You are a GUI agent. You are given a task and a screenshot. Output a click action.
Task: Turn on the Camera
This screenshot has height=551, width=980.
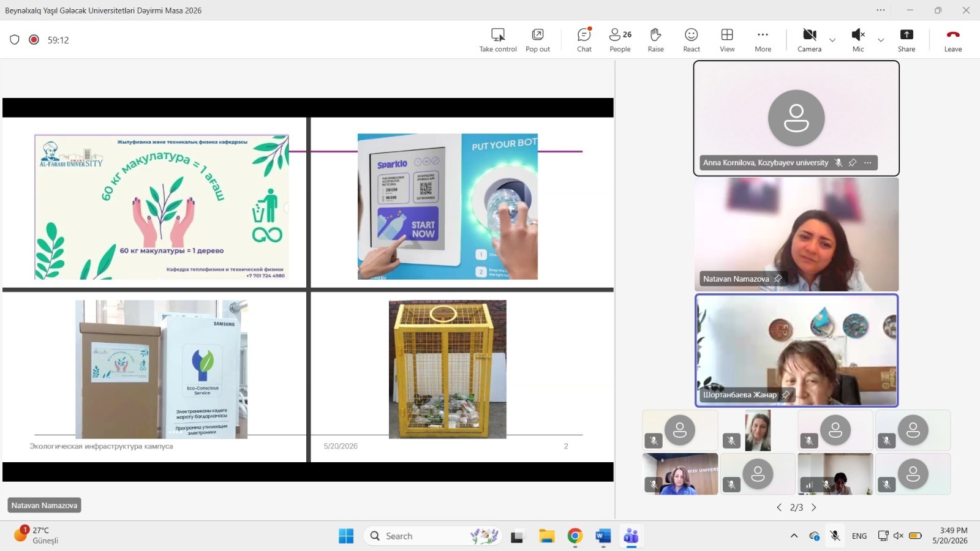coord(809,40)
